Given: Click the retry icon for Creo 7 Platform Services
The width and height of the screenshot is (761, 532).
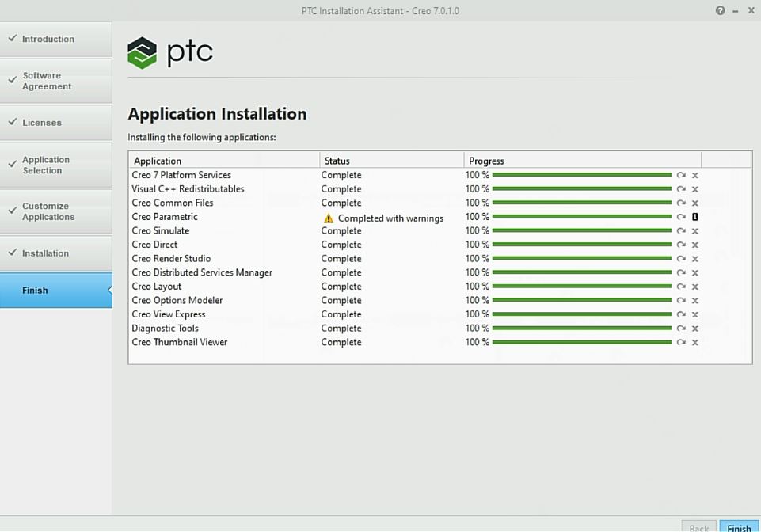Looking at the screenshot, I should [x=681, y=175].
